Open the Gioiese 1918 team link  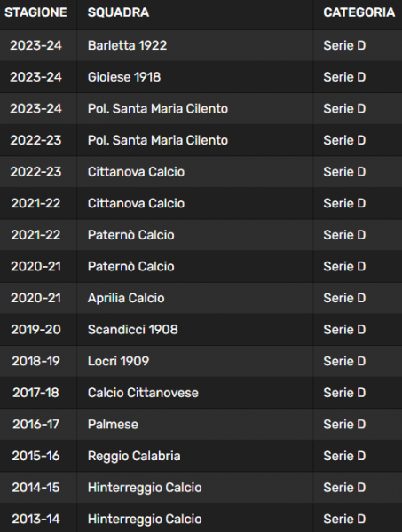click(x=124, y=77)
